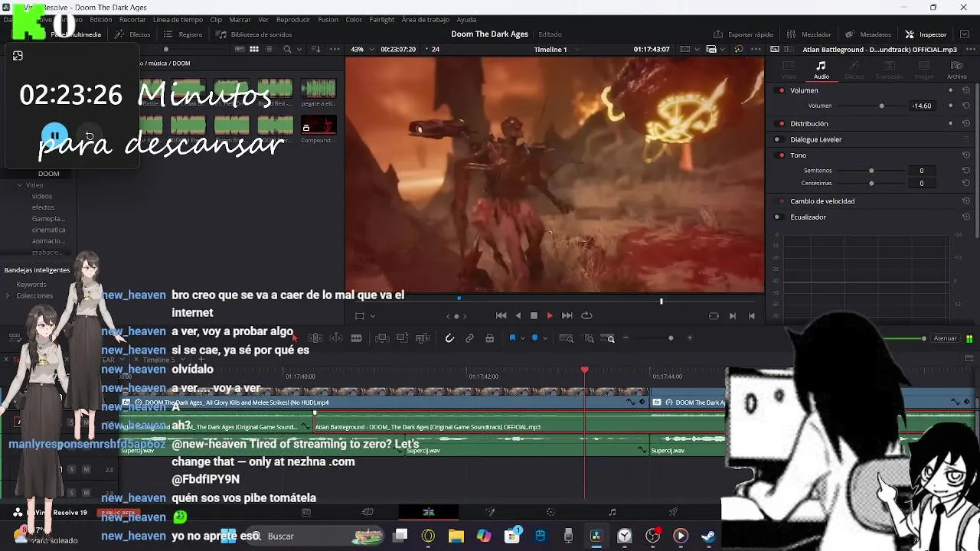This screenshot has height=551, width=980.
Task: Select the Trim edit mode tool
Action: click(x=315, y=338)
